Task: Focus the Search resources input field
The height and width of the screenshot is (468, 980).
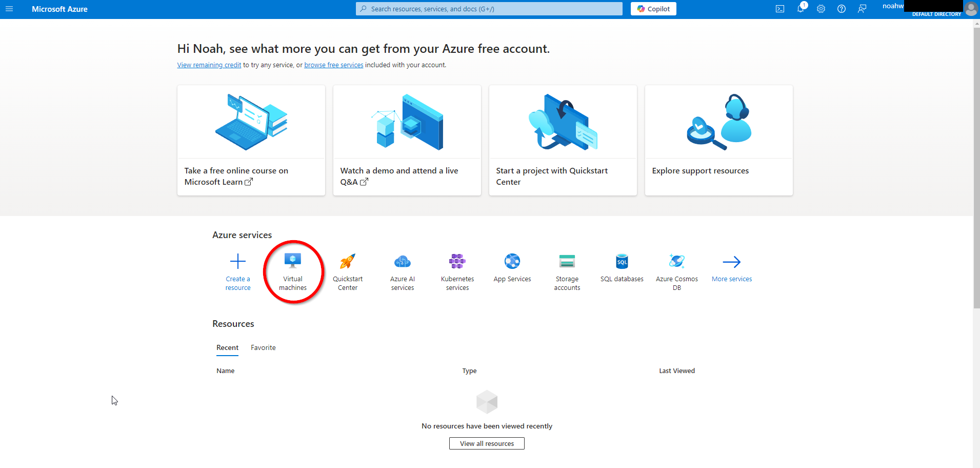Action: pos(489,9)
